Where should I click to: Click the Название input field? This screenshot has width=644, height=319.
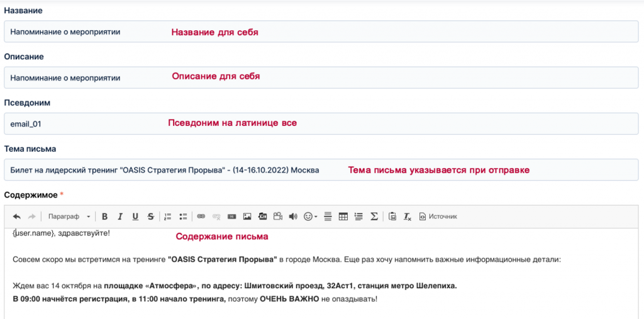click(x=321, y=31)
